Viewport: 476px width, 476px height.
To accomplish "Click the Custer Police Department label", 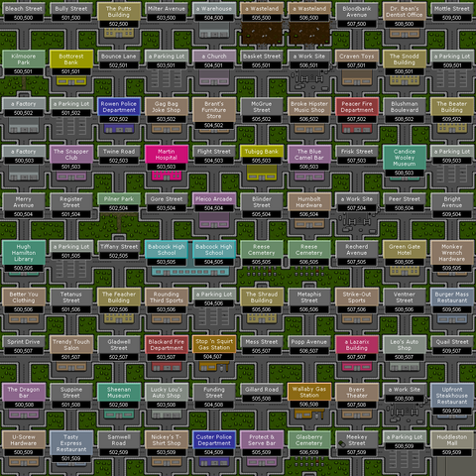I will [214, 440].
